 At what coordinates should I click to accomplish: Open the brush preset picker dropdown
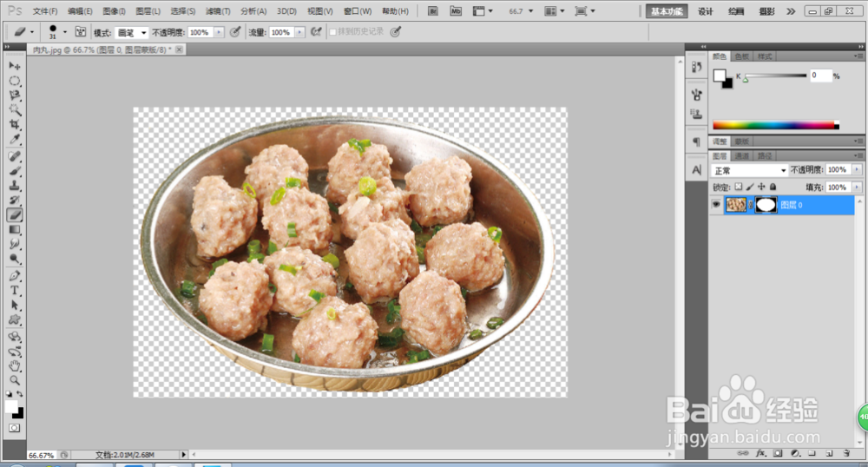tap(65, 32)
